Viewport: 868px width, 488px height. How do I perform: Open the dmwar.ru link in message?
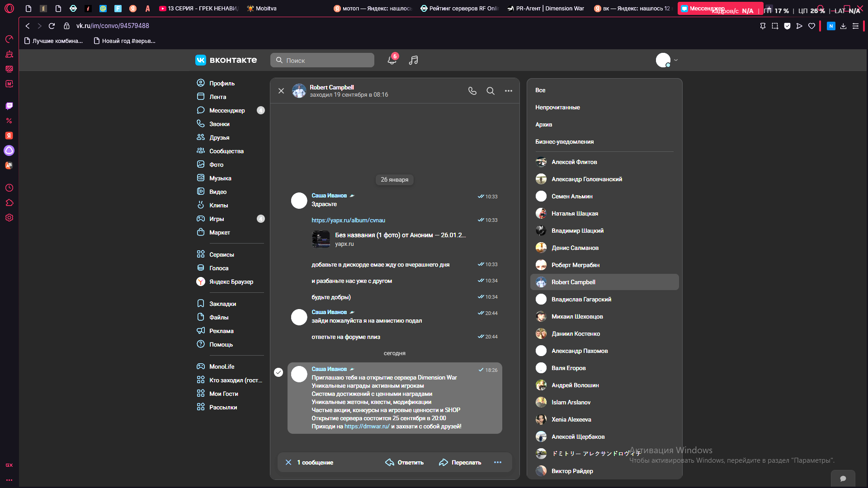coord(367,426)
